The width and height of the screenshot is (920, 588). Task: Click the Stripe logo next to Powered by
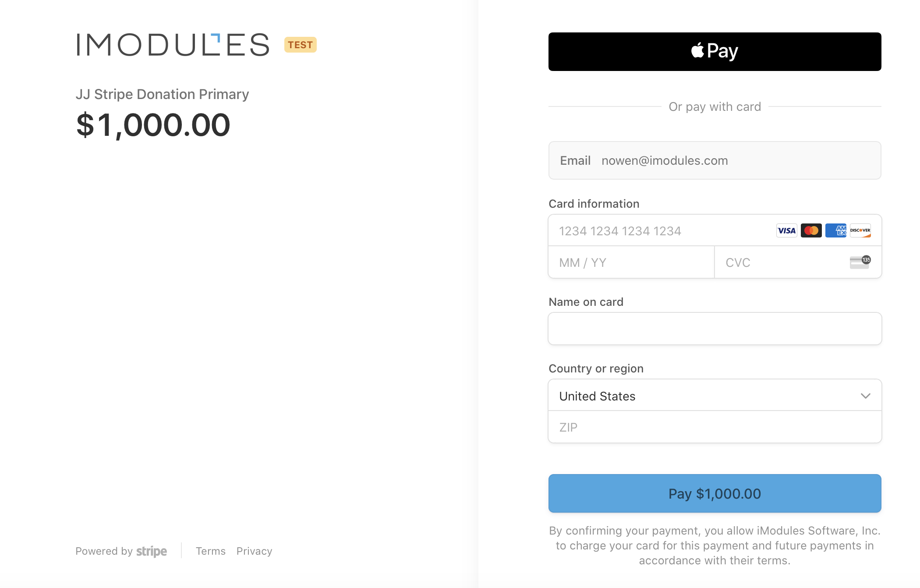pyautogui.click(x=151, y=551)
